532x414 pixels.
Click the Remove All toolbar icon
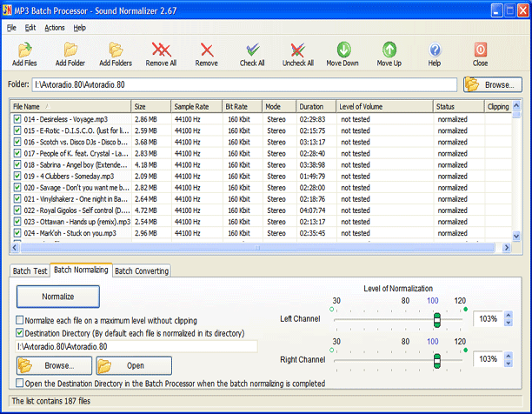pos(161,54)
